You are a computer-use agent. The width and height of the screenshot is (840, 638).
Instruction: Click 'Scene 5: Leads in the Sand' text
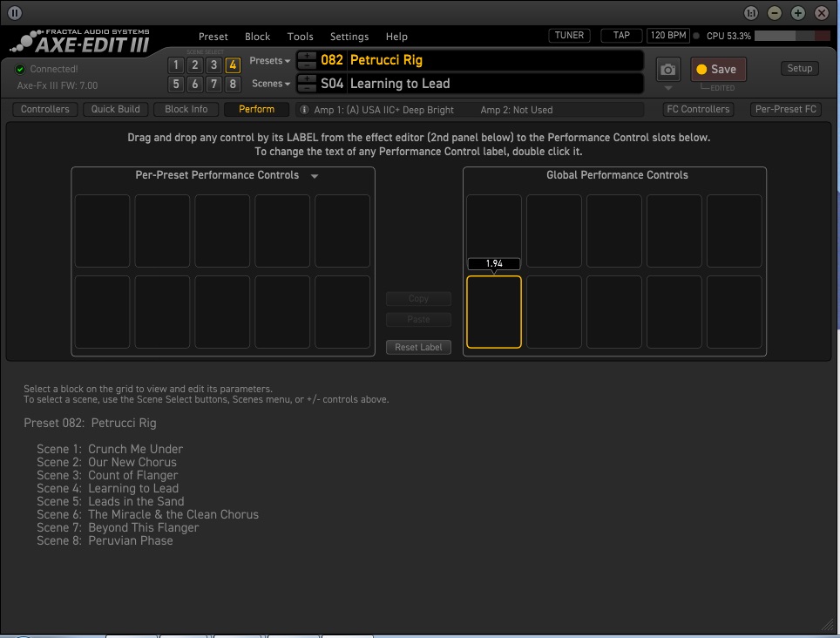pyautogui.click(x=111, y=501)
